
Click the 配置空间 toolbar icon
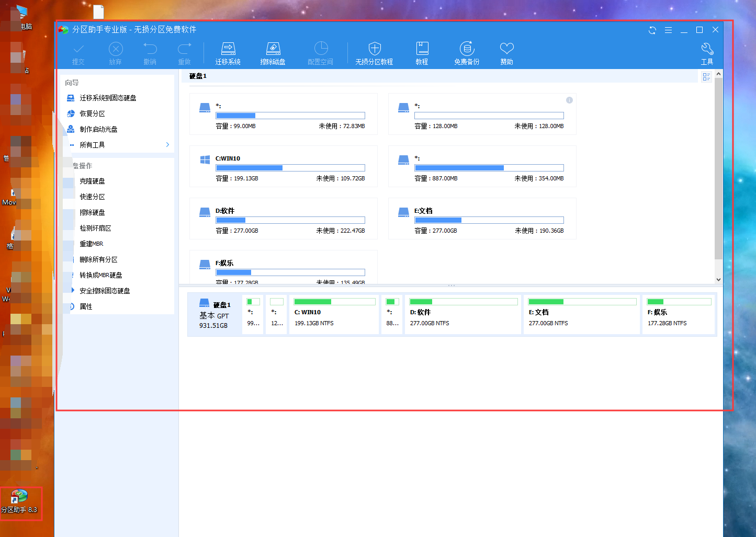321,53
